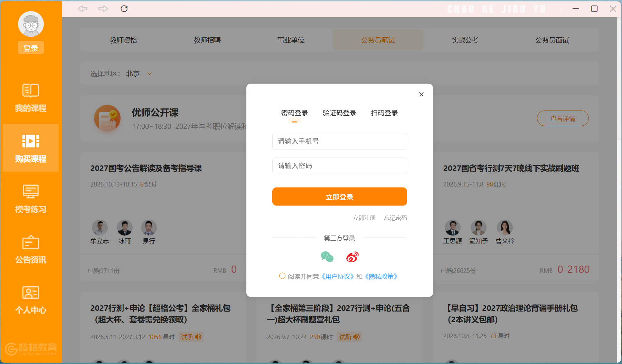Click teacher 曹文衿's avatar
Image resolution: width=622 pixels, height=364 pixels.
[x=505, y=228]
